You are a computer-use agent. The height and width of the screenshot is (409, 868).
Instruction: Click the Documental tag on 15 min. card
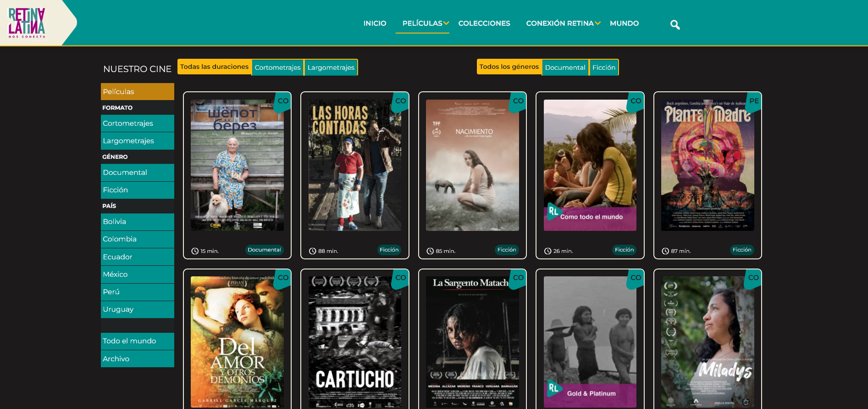pos(264,250)
